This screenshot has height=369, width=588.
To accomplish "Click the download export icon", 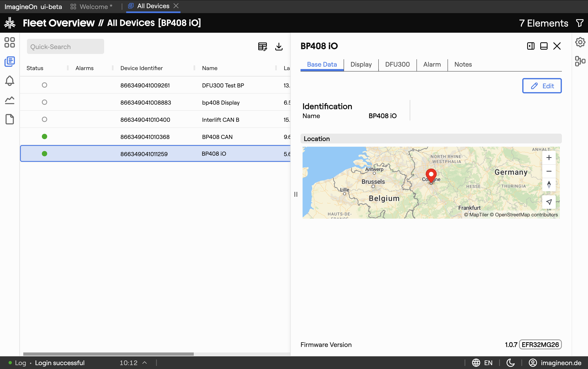I will [279, 46].
